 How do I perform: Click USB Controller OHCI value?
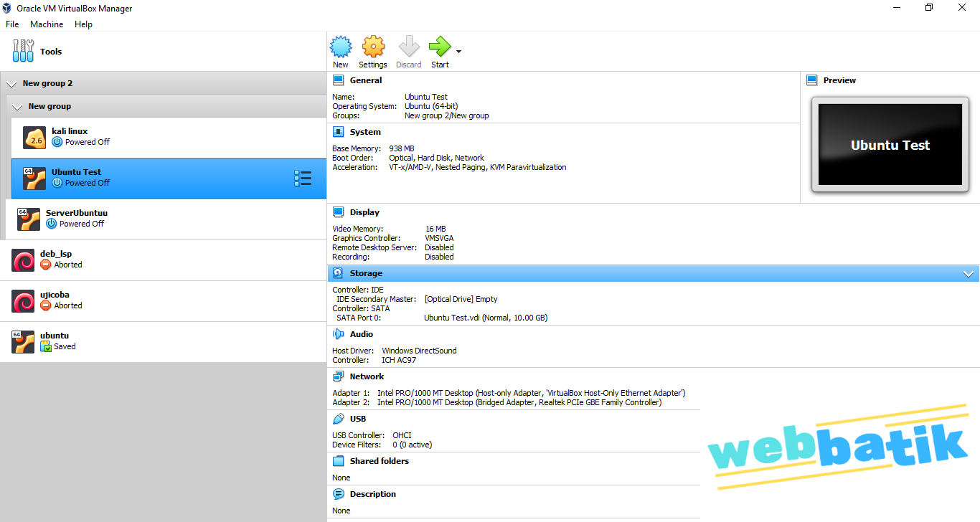pos(402,435)
